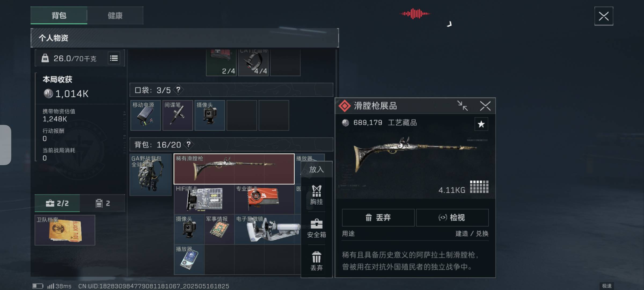Open the 背包 capacity help question mark

click(x=189, y=145)
